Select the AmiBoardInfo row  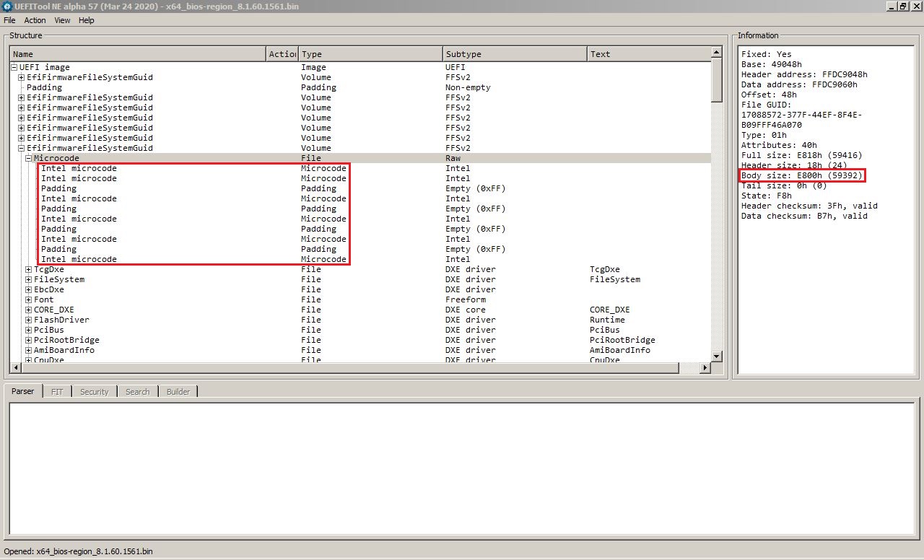point(360,350)
